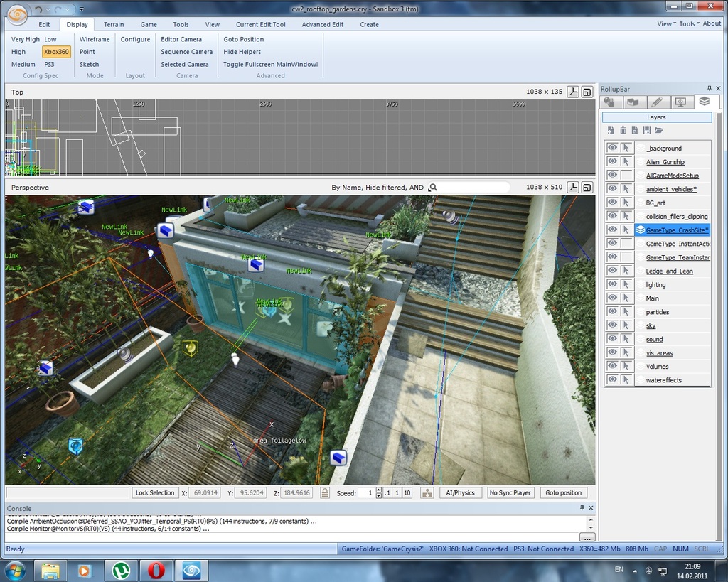The width and height of the screenshot is (728, 582).
Task: Hide the Alien_Gunship layer via eye icon
Action: click(x=612, y=162)
